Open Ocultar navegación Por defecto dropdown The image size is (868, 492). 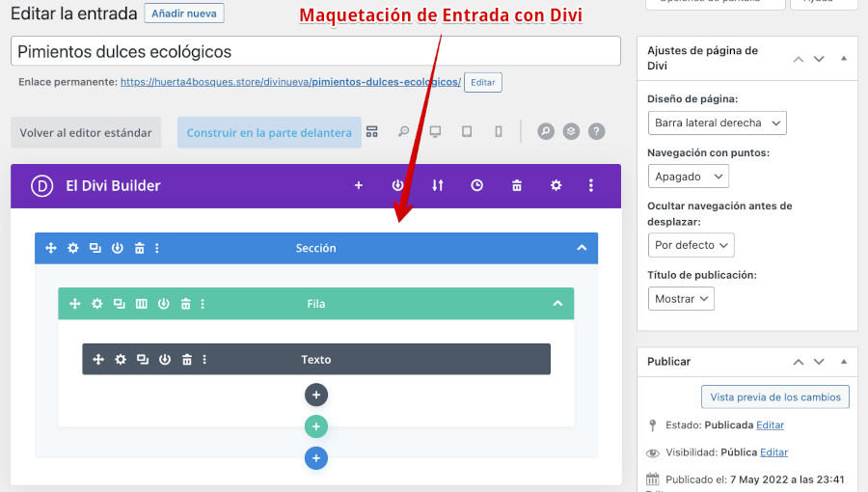(x=691, y=245)
